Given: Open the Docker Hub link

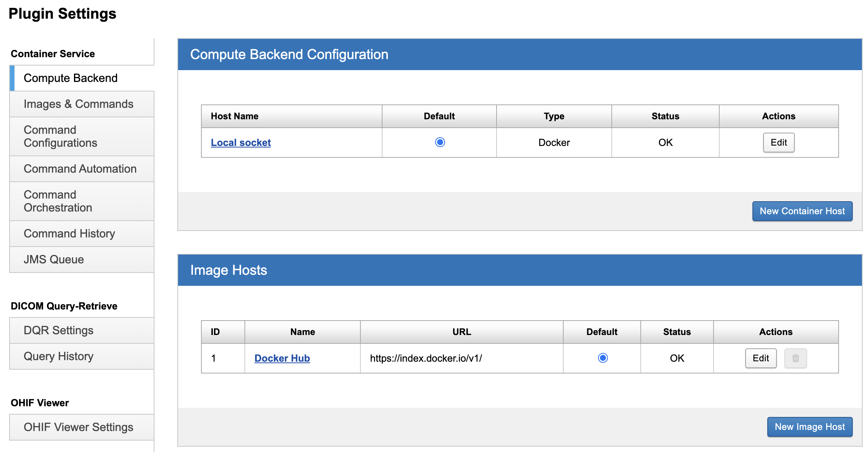Looking at the screenshot, I should coord(282,358).
